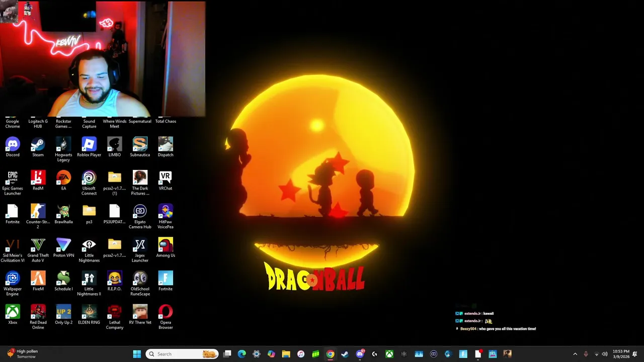Open Steam from the taskbar
Viewport: 644px width, 362px height.
345,354
